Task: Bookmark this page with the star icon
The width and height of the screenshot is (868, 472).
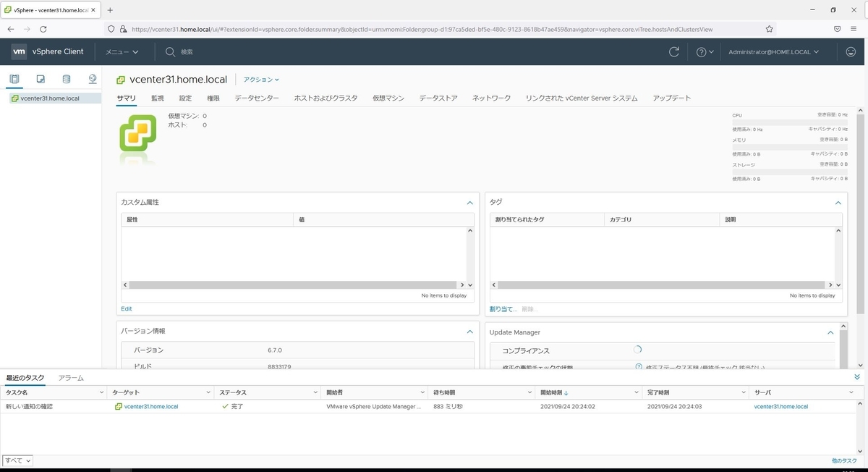Action: [769, 29]
